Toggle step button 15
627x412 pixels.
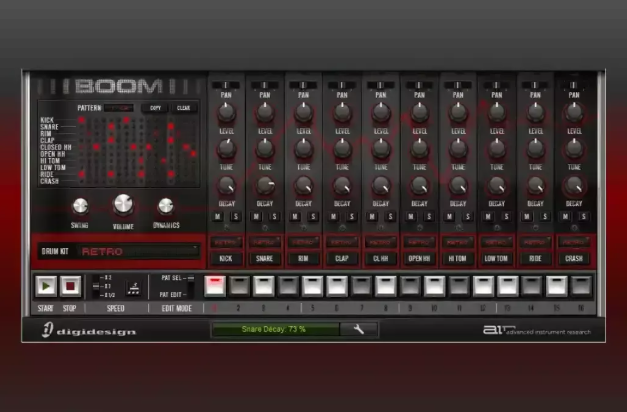click(x=557, y=286)
